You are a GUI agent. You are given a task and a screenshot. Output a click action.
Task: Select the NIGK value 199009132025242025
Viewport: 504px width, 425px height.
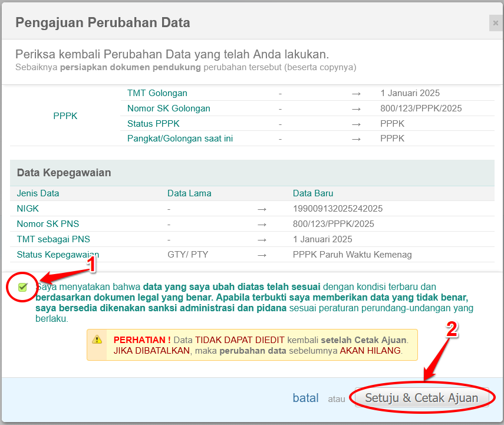337,209
